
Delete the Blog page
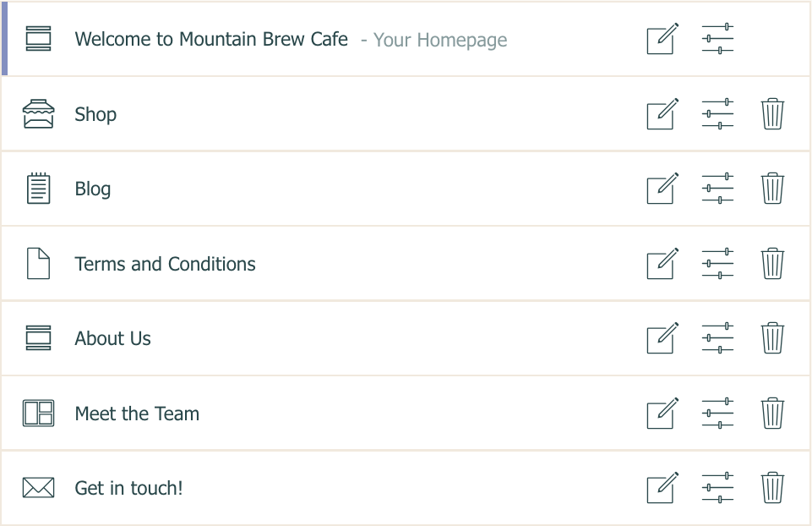772,188
